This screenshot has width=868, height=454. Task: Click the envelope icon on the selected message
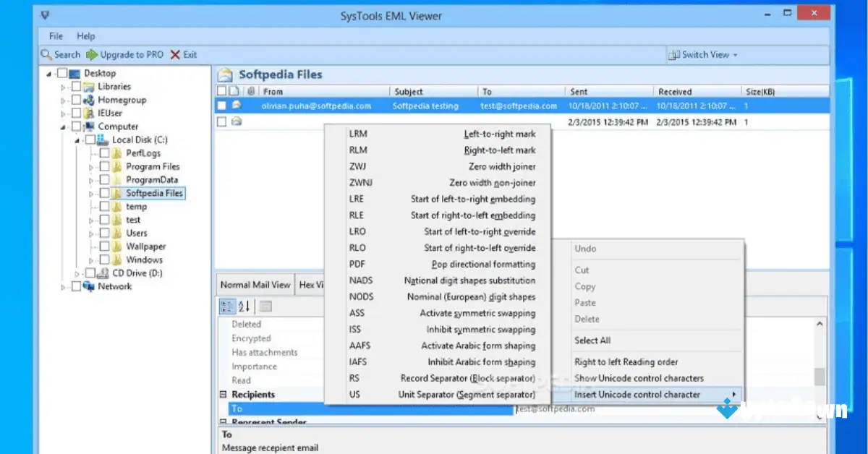pos(236,105)
